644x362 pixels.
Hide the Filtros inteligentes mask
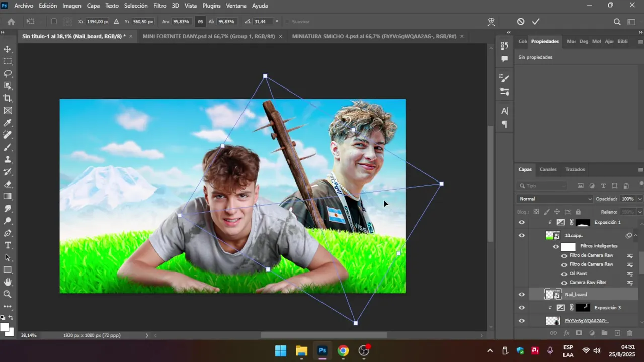point(556,246)
